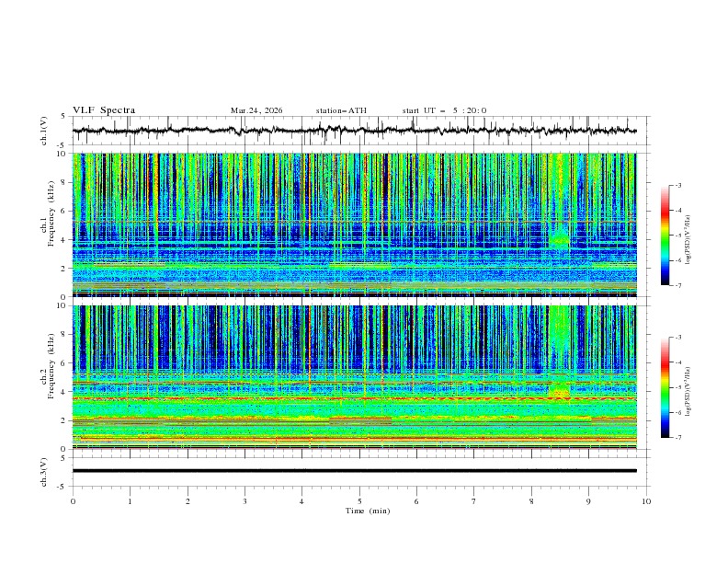Click the ch.1 voltage waveform trace

click(x=354, y=131)
